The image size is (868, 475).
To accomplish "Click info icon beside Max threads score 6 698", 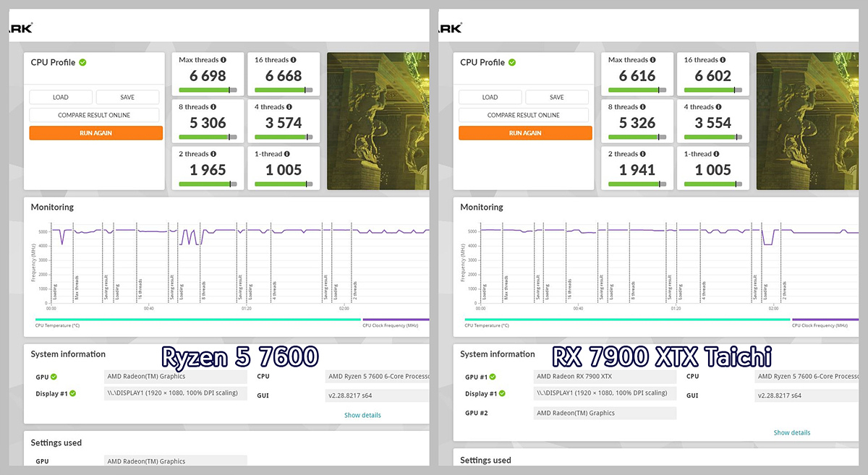I will (223, 60).
